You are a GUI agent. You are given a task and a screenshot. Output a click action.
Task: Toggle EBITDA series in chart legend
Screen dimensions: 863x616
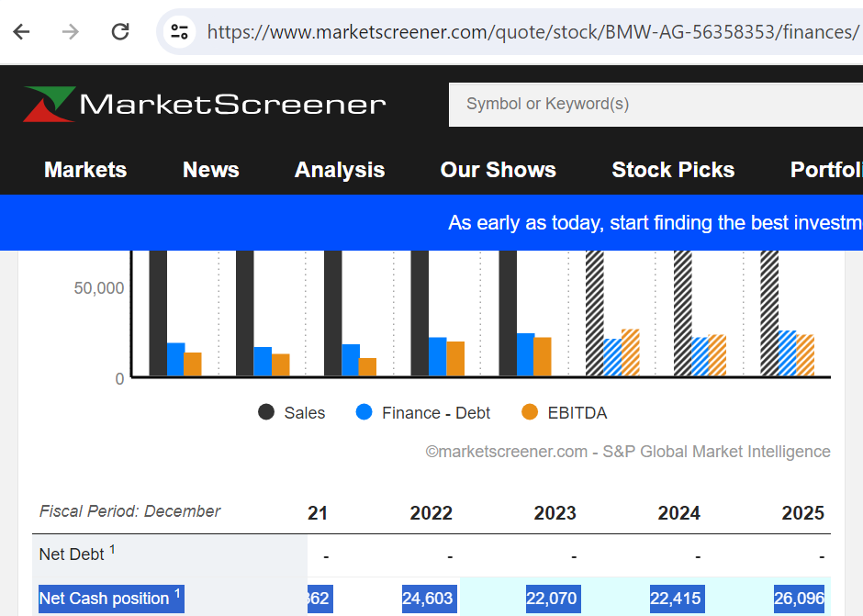click(x=564, y=413)
